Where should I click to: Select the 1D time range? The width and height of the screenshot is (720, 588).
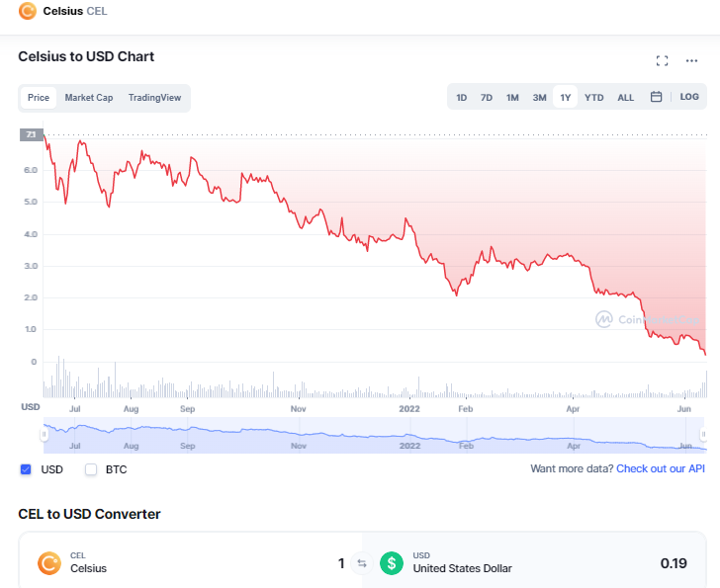click(x=462, y=98)
